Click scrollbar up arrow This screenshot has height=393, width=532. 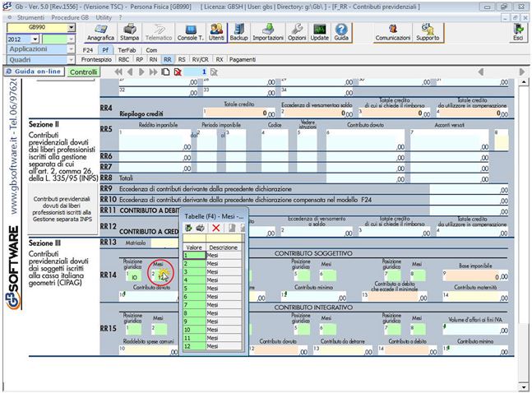coord(524,81)
